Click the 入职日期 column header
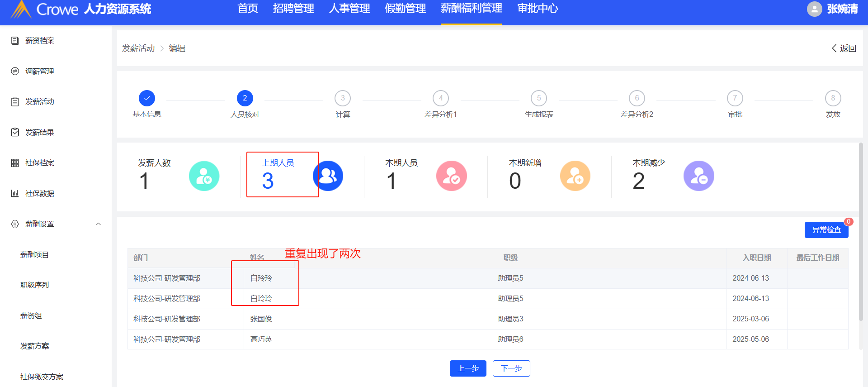The width and height of the screenshot is (868, 387). coord(757,258)
